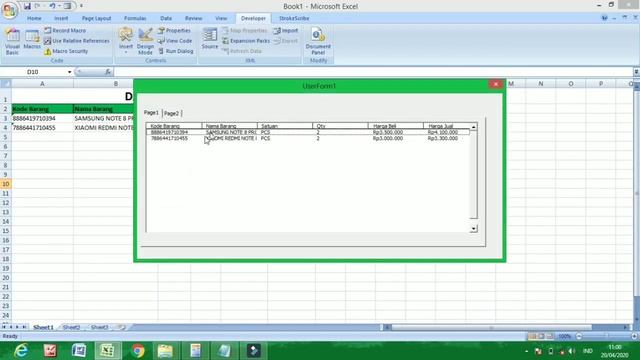
Task: Undo from Quick Access Toolbar
Action: [52, 6]
